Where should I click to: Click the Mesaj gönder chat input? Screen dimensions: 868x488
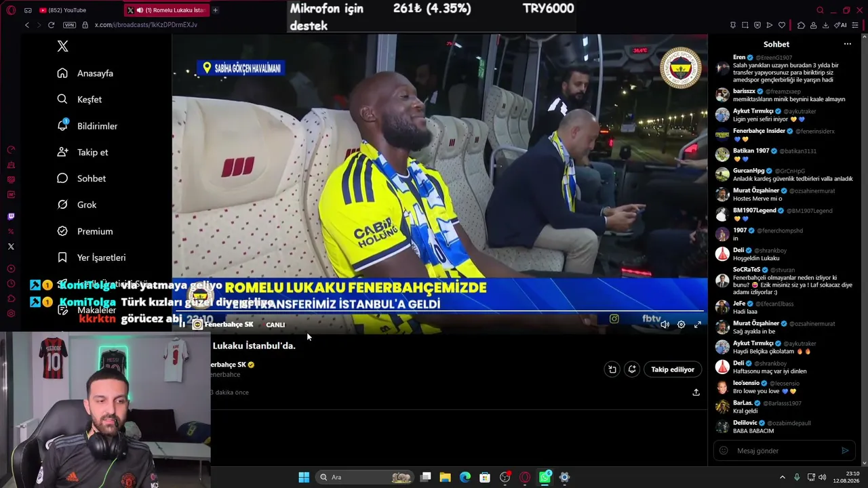coord(784,451)
